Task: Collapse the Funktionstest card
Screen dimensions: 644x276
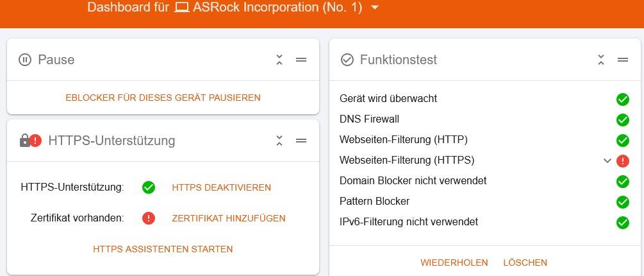Action: (x=601, y=60)
